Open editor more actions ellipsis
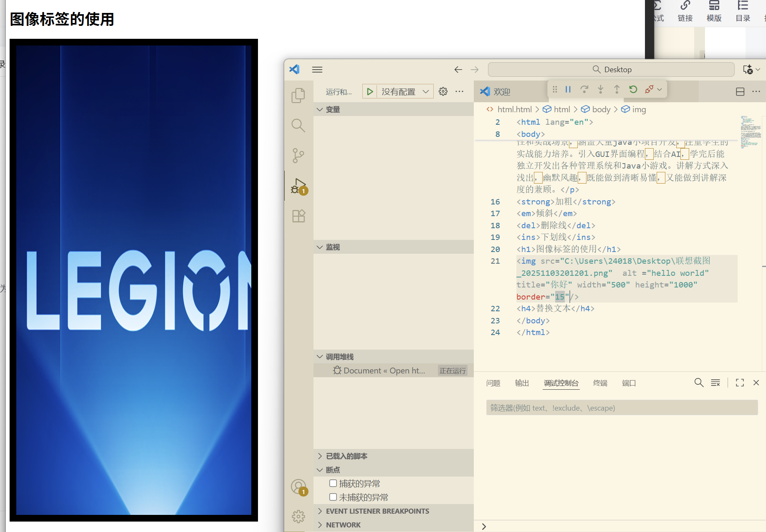This screenshot has width=766, height=532. [756, 91]
